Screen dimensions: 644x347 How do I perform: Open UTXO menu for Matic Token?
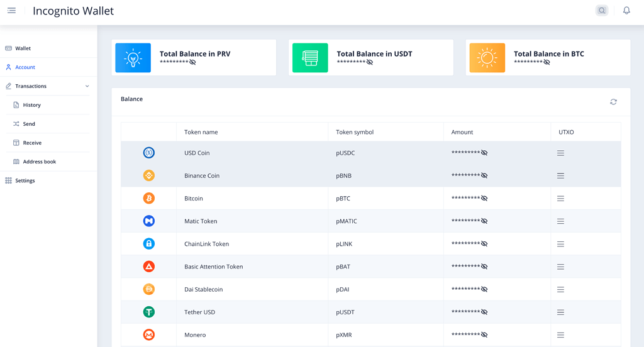pyautogui.click(x=560, y=221)
